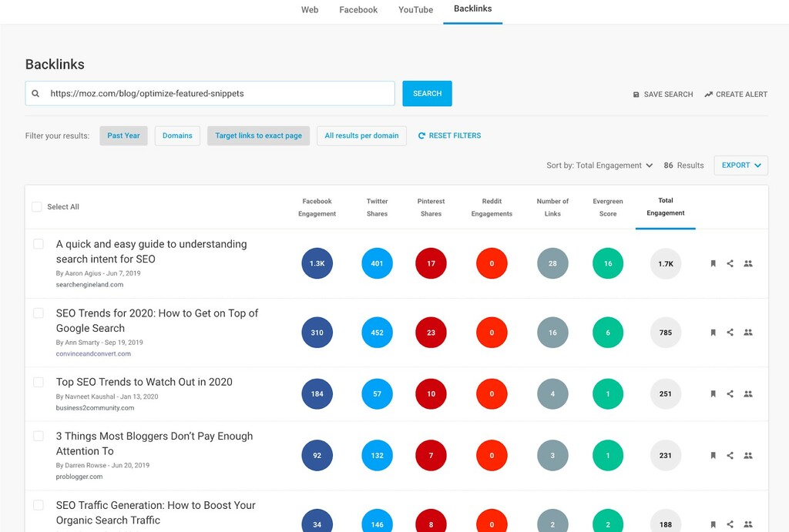The image size is (789, 532).
Task: Tick checkbox for search intent SEO article
Action: [x=39, y=244]
